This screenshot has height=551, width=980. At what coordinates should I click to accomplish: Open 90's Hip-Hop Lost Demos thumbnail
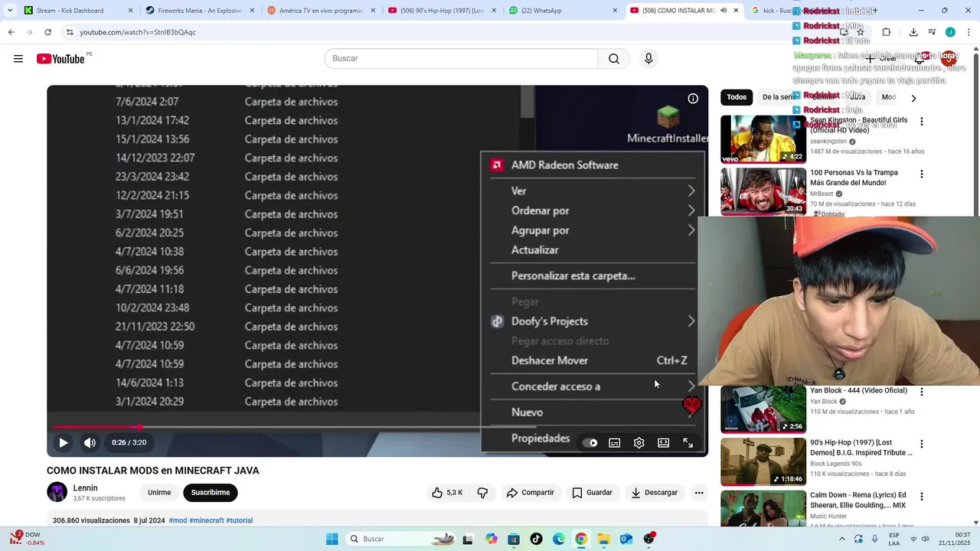pos(763,461)
